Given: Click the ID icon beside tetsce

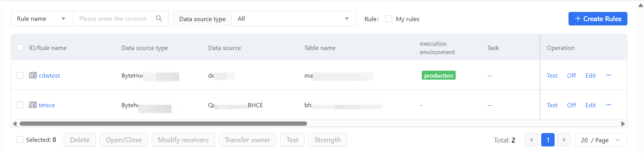Looking at the screenshot, I should coord(33,105).
